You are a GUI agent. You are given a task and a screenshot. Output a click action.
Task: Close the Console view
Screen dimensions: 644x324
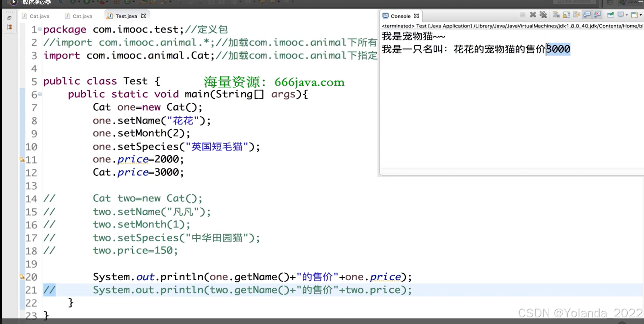pyautogui.click(x=416, y=16)
